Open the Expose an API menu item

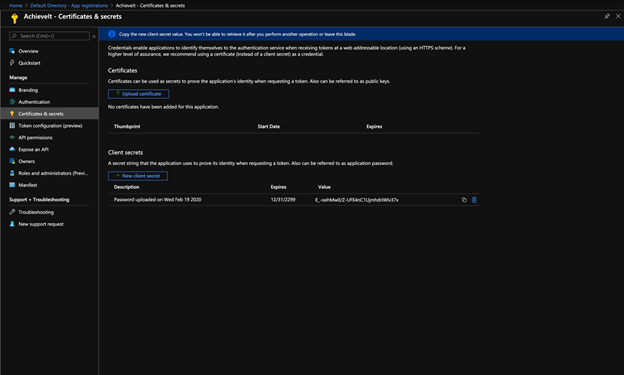(33, 150)
